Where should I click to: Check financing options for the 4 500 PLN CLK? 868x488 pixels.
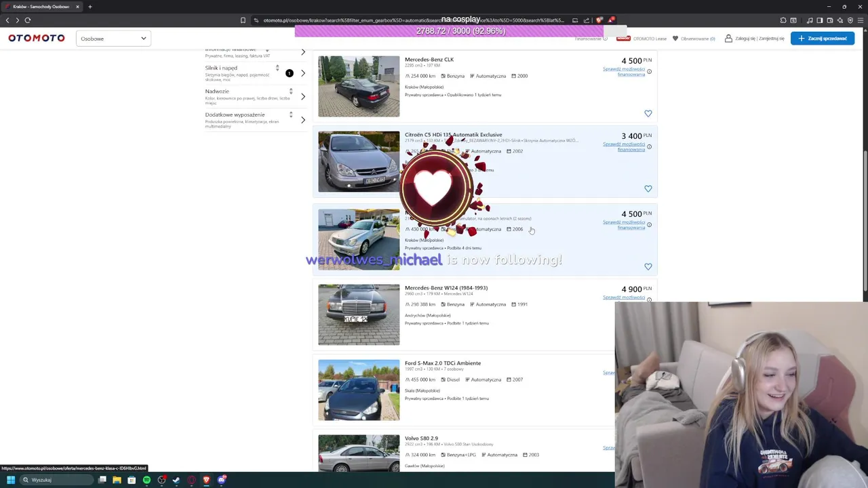pos(624,71)
